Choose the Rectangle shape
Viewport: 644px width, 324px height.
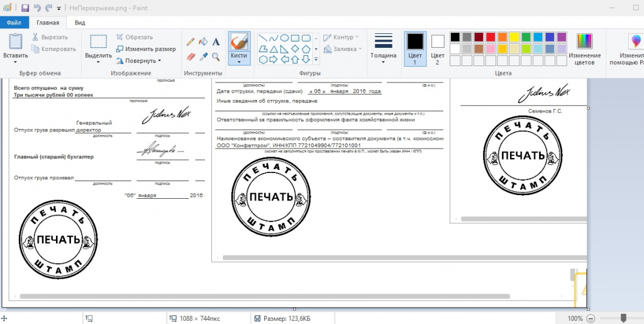click(295, 38)
